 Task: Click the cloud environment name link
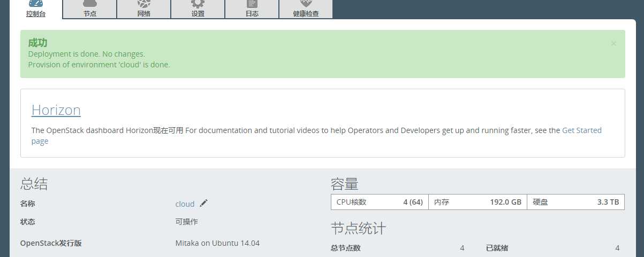pyautogui.click(x=185, y=204)
